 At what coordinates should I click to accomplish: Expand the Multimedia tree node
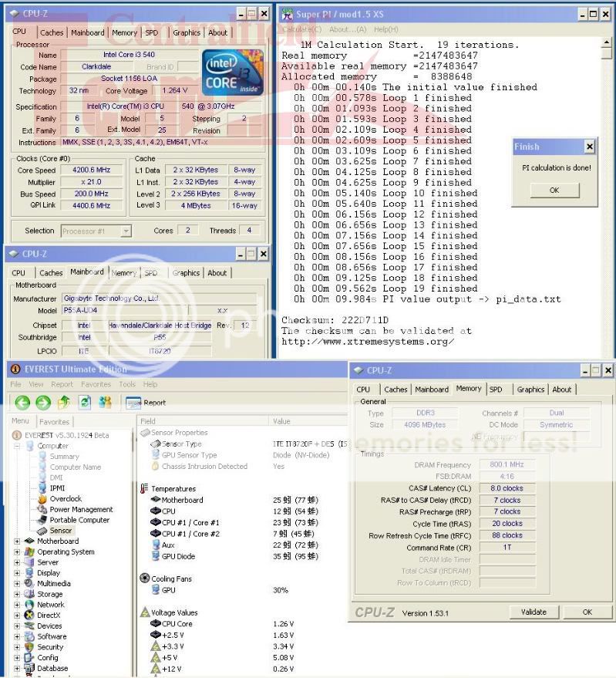pyautogui.click(x=17, y=583)
